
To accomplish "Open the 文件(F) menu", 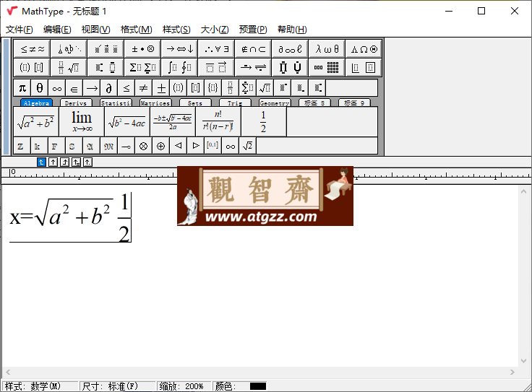I will pos(20,30).
